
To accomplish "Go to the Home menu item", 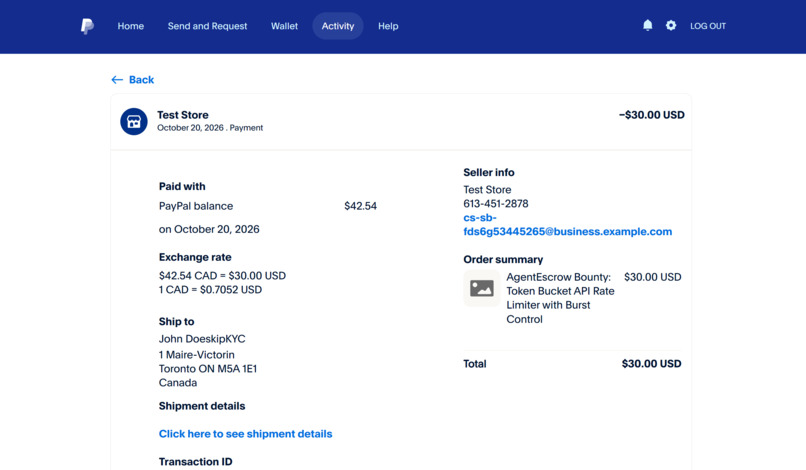I will (x=131, y=26).
